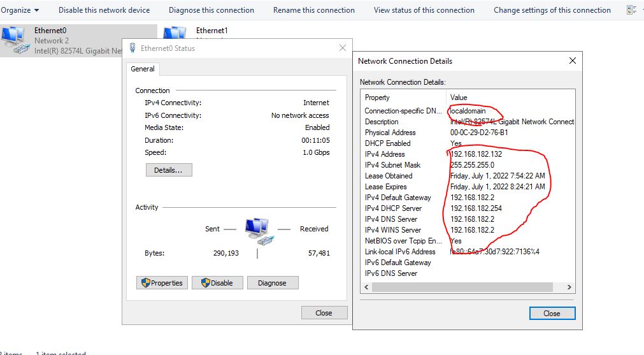This screenshot has width=644, height=355.
Task: Click the Properties button
Action: [162, 283]
